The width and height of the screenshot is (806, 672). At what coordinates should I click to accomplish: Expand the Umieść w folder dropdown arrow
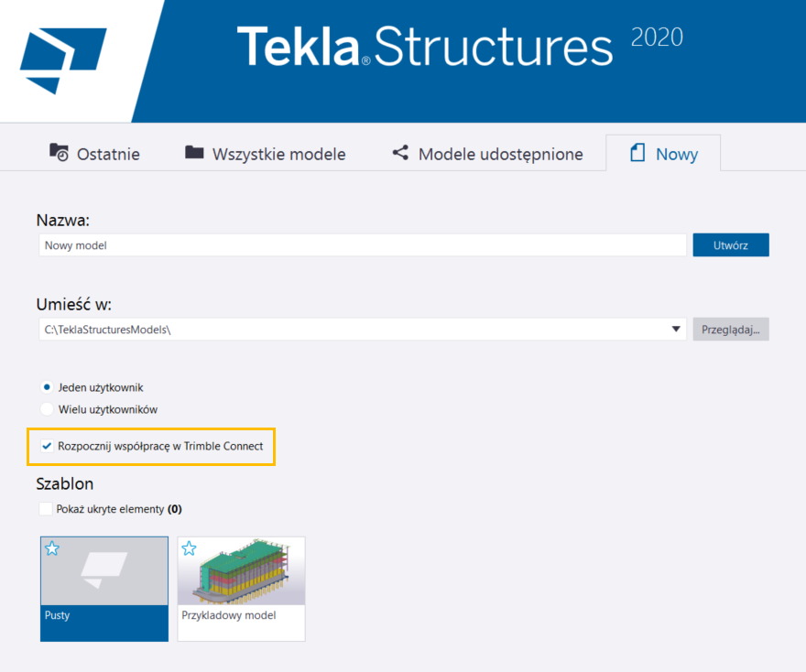coord(676,330)
